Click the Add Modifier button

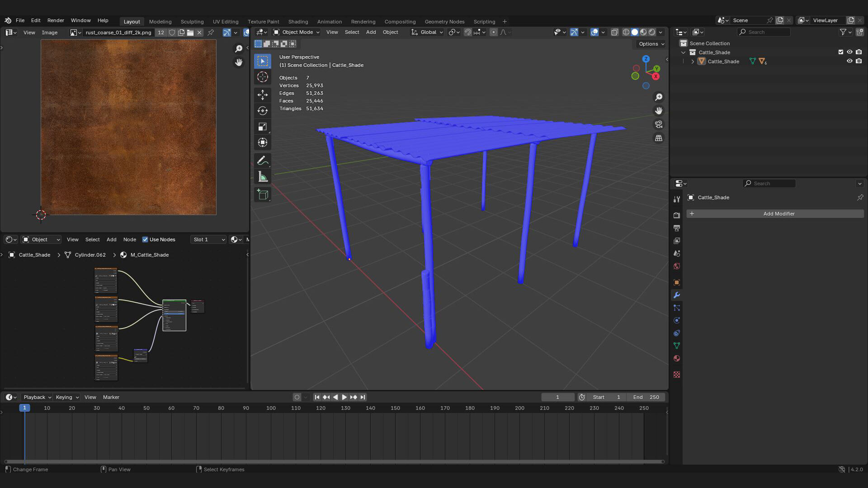click(x=775, y=214)
